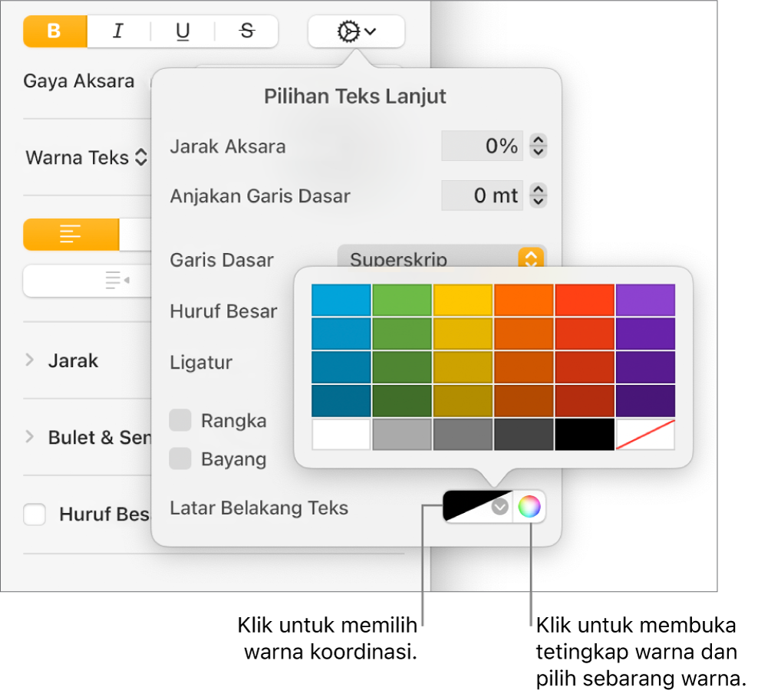Viewport: 758px width, 700px height.
Task: Select the dark gray color swatch
Action: click(524, 434)
